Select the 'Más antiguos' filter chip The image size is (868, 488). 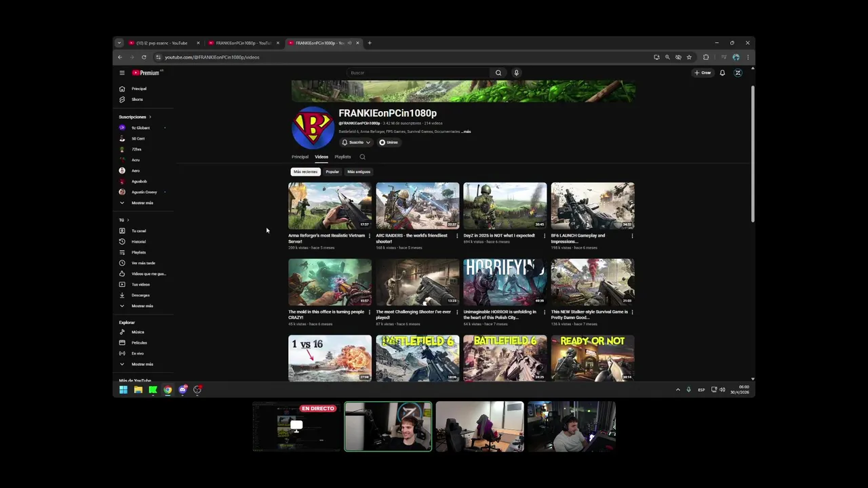[359, 171]
